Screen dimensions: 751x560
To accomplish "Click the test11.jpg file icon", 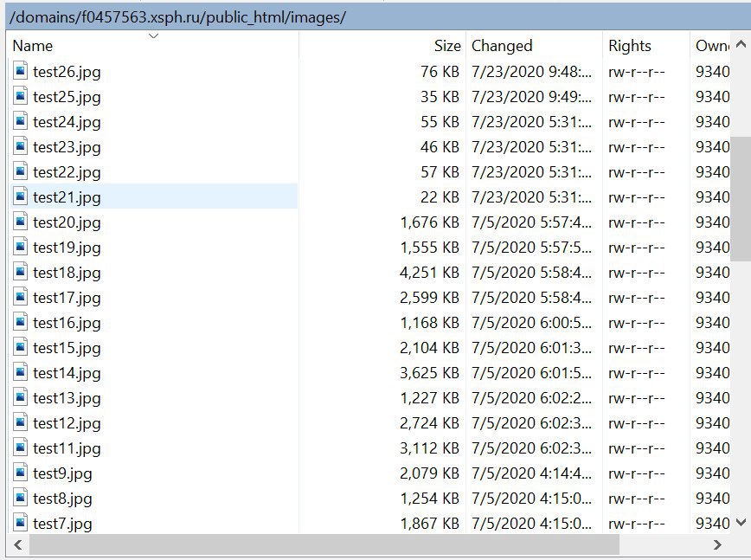I will click(20, 447).
